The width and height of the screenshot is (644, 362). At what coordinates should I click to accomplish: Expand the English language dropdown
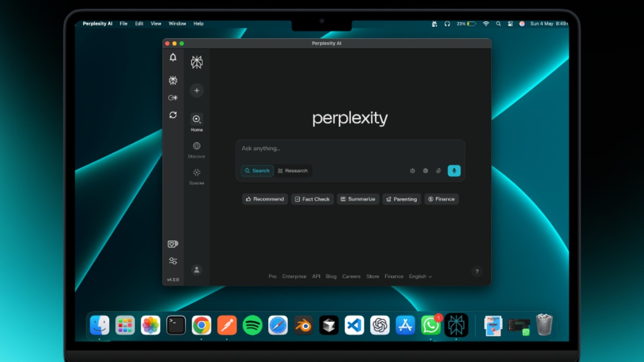(x=420, y=276)
